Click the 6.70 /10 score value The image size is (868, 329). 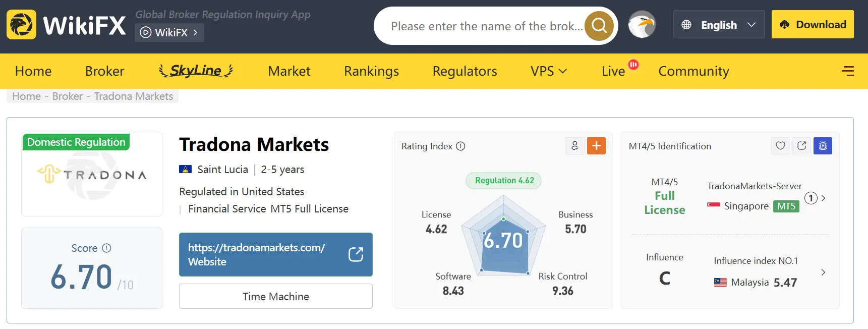(92, 277)
